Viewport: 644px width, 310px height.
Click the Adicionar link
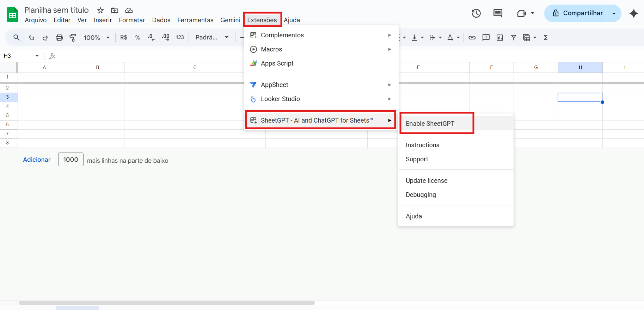pyautogui.click(x=37, y=160)
